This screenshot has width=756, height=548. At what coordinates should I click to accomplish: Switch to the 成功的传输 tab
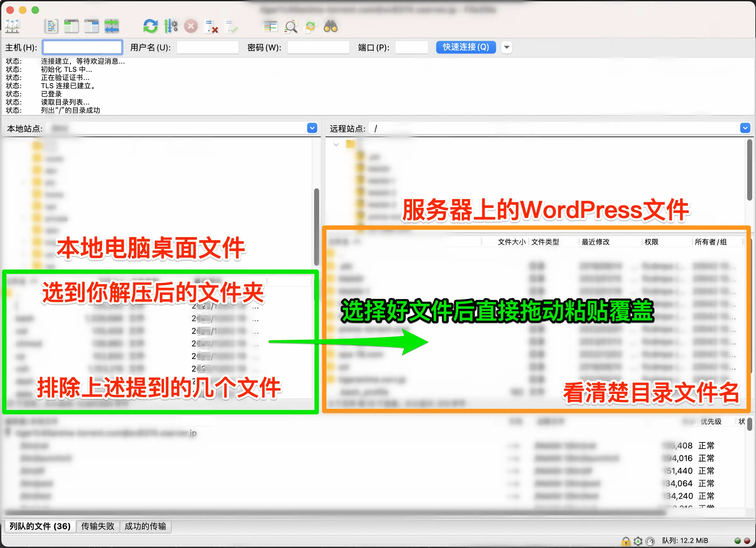pos(145,526)
